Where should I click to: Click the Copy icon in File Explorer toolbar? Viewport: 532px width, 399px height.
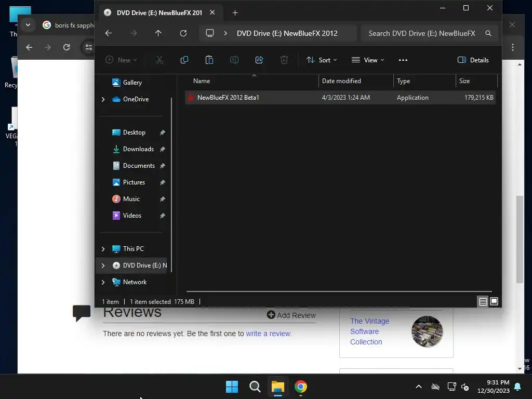184,60
